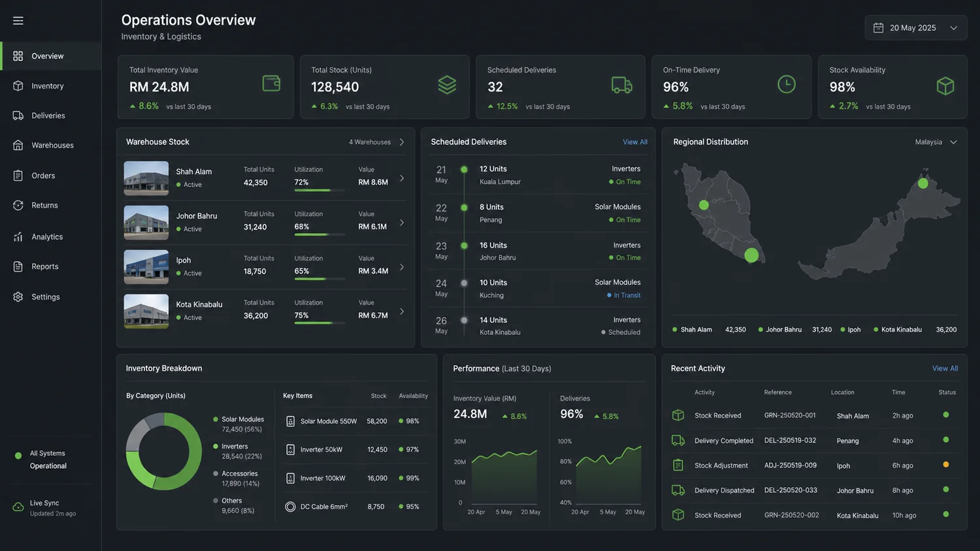This screenshot has width=980, height=551.
Task: Click the Shah Alam 72% utilization bar
Action: point(319,190)
